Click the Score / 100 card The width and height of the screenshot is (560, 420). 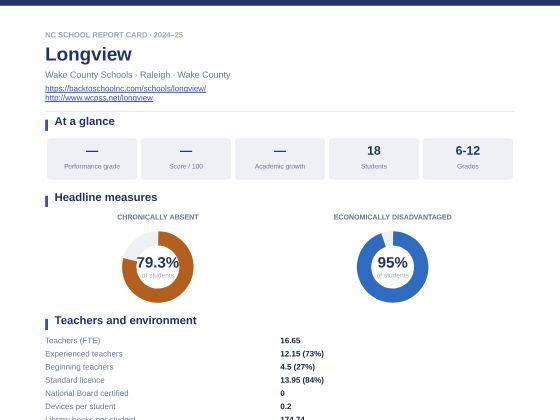point(186,159)
